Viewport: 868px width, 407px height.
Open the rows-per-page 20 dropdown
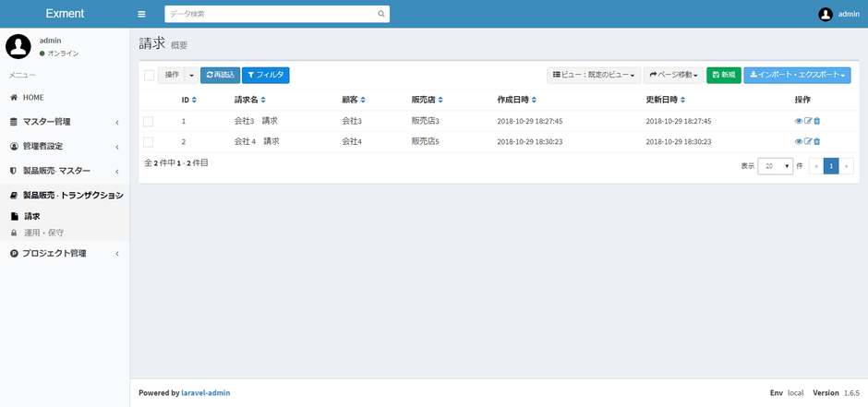[775, 166]
